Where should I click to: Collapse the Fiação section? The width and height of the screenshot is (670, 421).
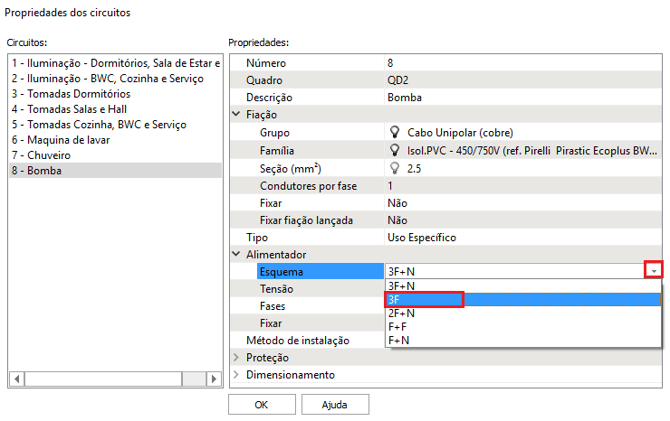pos(236,114)
